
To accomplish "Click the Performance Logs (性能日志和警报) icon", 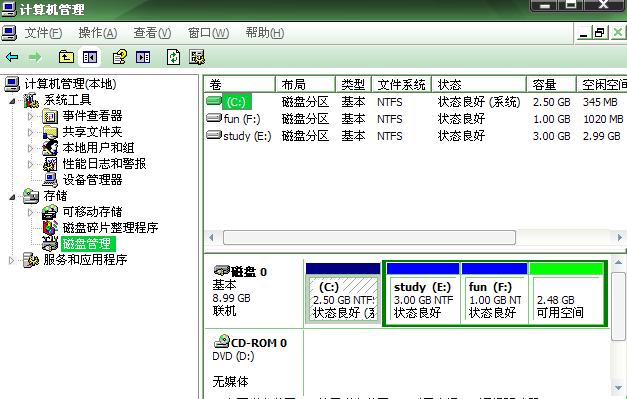I will pyautogui.click(x=50, y=164).
